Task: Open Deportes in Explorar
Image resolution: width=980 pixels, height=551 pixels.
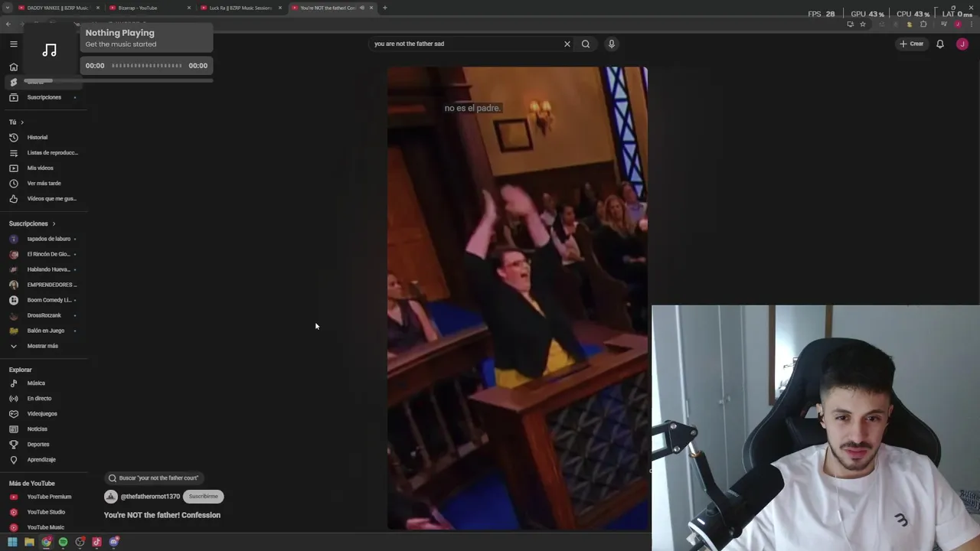Action: click(x=44, y=445)
